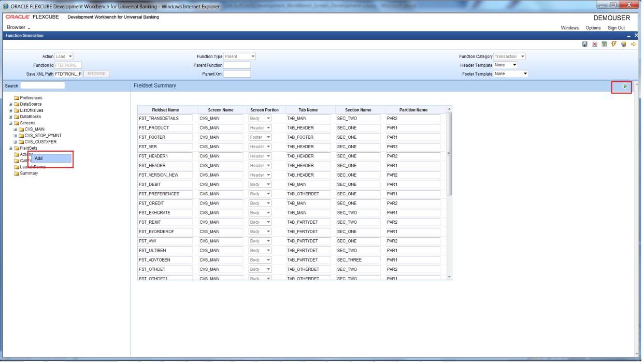The width and height of the screenshot is (644, 362).
Task: Click TAB_OTHERDET cell in FST_PREFERENCES row
Action: pyautogui.click(x=308, y=193)
